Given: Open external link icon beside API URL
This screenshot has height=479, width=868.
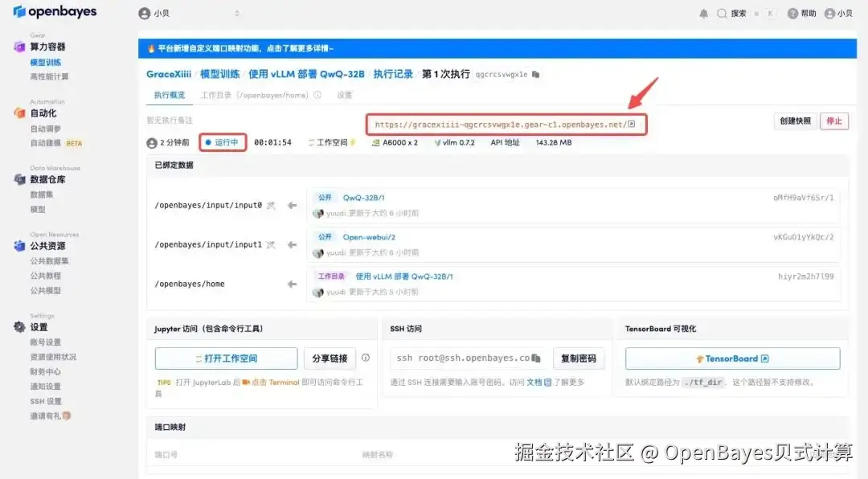Looking at the screenshot, I should [631, 124].
